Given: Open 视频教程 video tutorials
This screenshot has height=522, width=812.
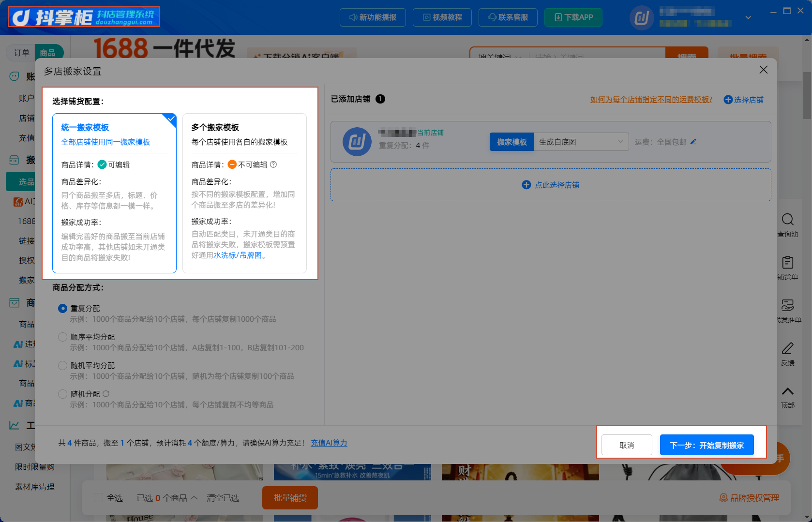Looking at the screenshot, I should click(x=442, y=17).
